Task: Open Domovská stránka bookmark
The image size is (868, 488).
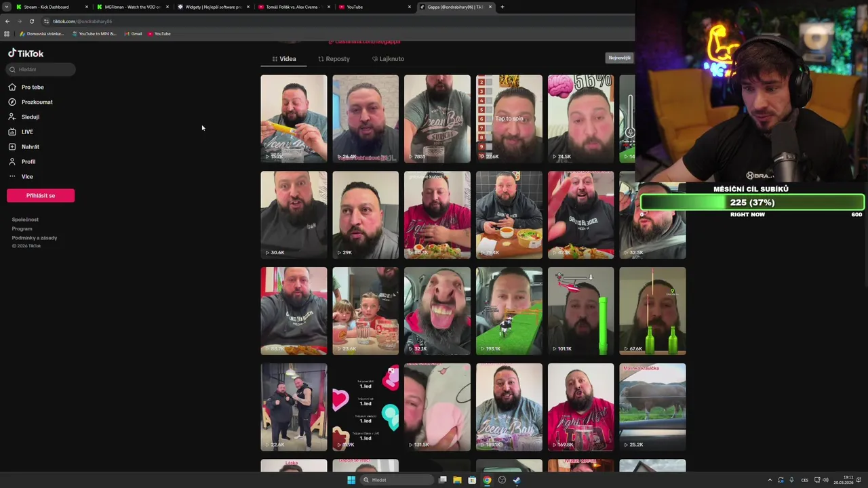Action: click(42, 33)
